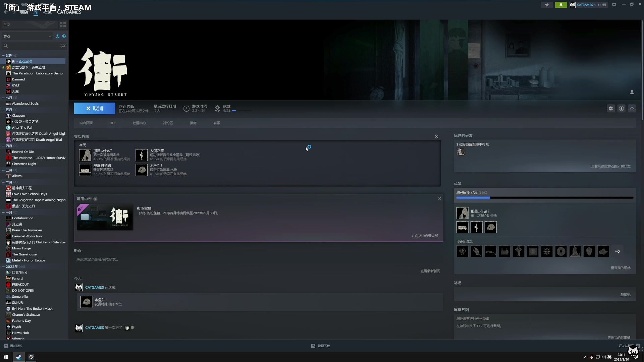
Task: Click the main page vertical scrollbar
Action: [x=642, y=70]
